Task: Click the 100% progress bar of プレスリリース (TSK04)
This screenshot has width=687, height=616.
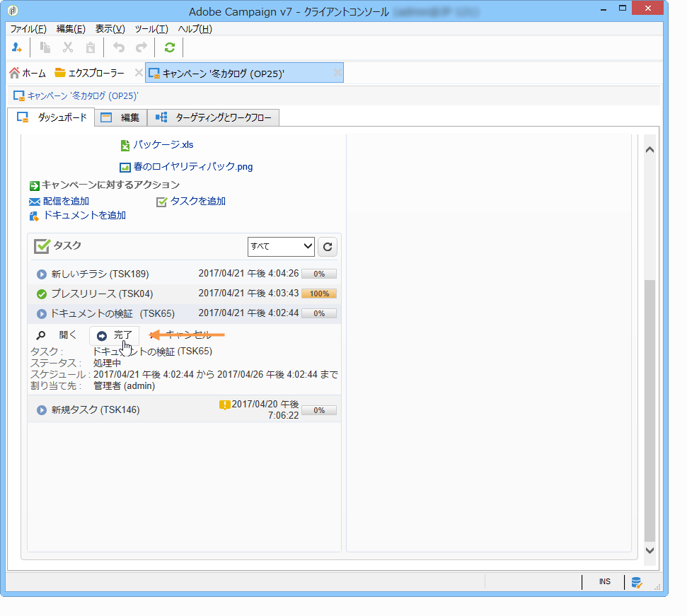Action: pyautogui.click(x=319, y=294)
